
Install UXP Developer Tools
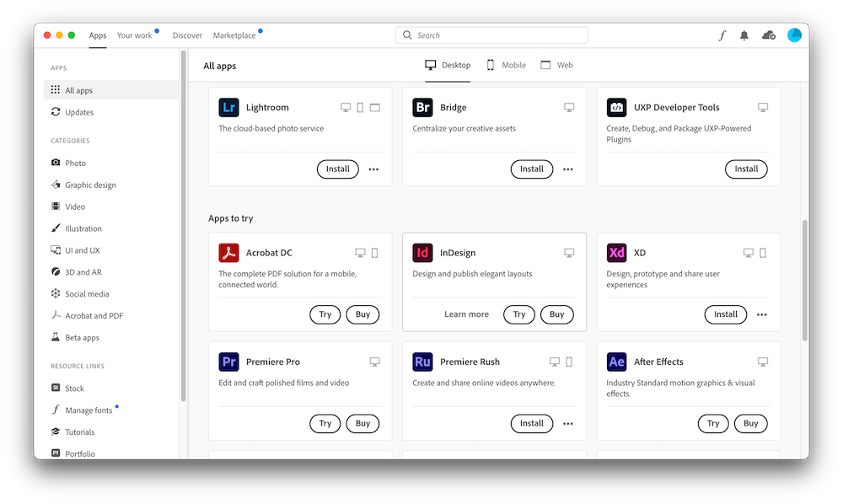tap(746, 169)
